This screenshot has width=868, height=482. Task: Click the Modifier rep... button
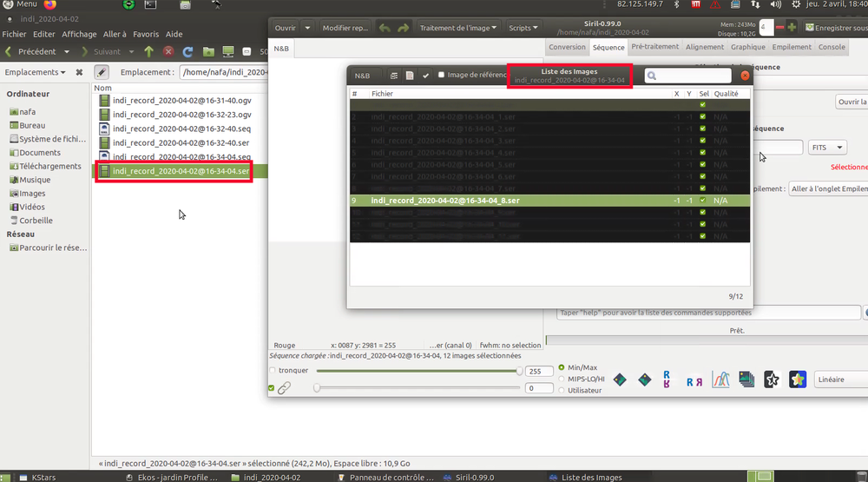345,28
